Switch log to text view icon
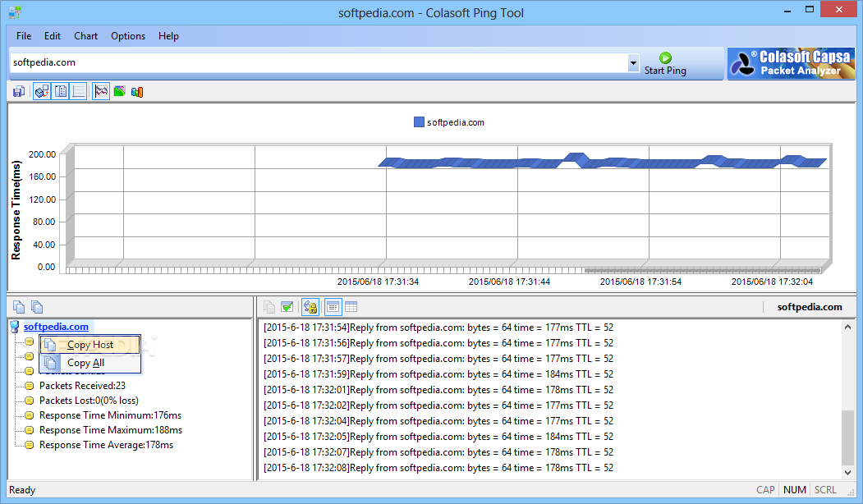 (333, 306)
